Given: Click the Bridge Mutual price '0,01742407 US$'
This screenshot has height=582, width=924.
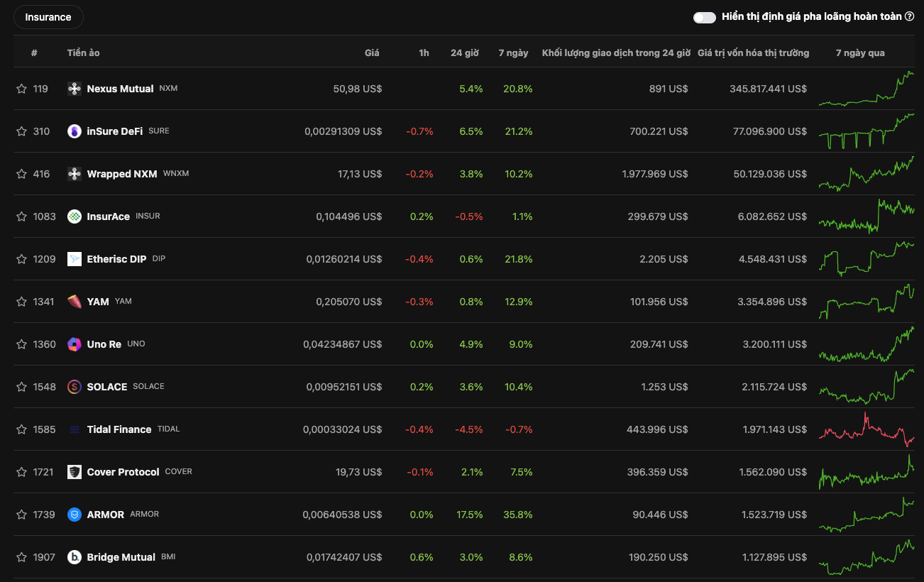Looking at the screenshot, I should [x=344, y=557].
